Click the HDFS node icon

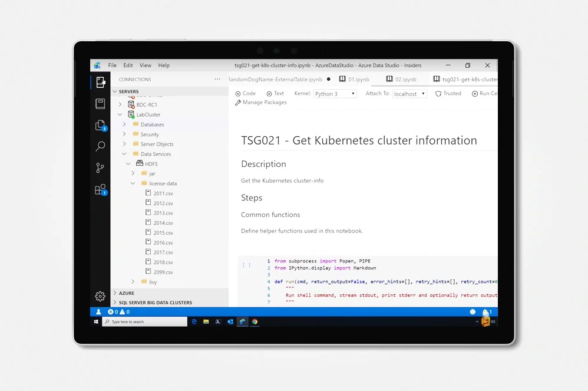tap(140, 163)
